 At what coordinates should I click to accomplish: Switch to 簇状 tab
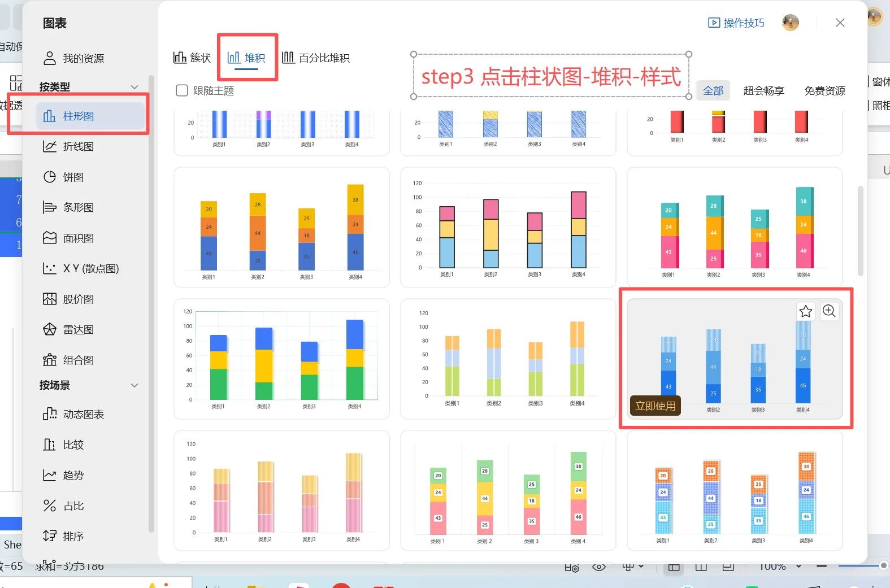tap(192, 58)
